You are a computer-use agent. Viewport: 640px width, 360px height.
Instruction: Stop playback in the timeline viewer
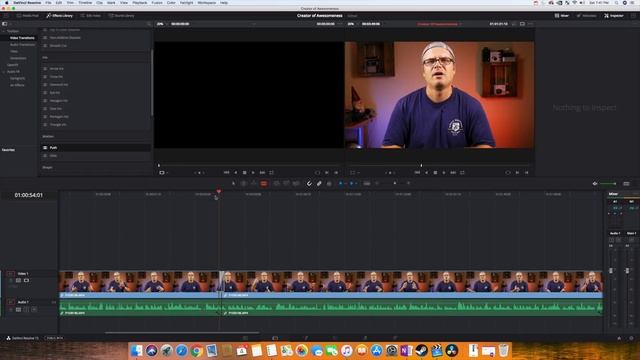[x=436, y=173]
